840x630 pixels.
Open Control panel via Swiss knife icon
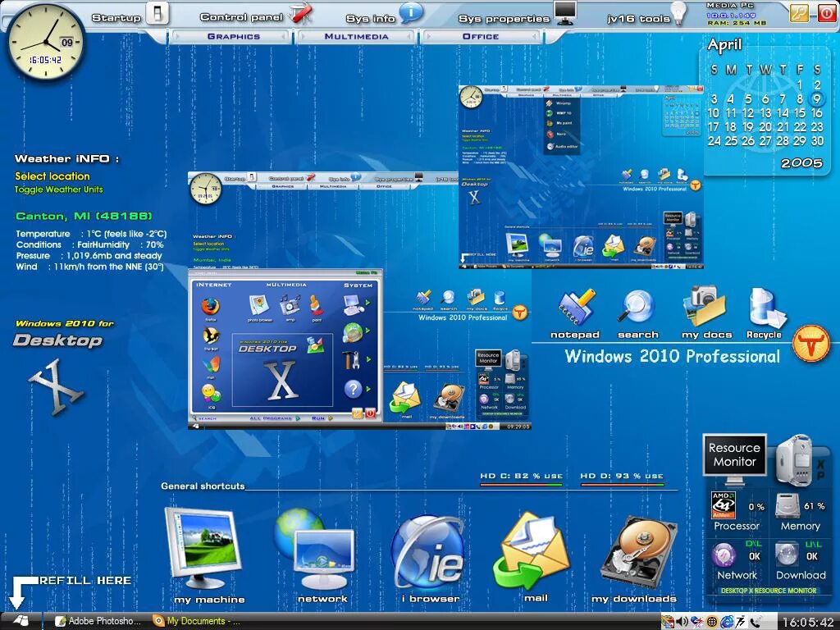point(301,13)
